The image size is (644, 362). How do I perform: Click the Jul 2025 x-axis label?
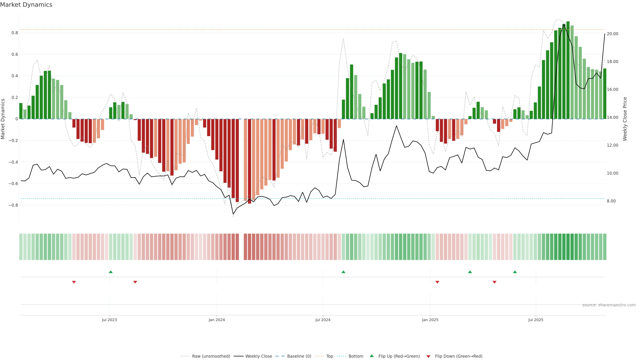click(536, 320)
